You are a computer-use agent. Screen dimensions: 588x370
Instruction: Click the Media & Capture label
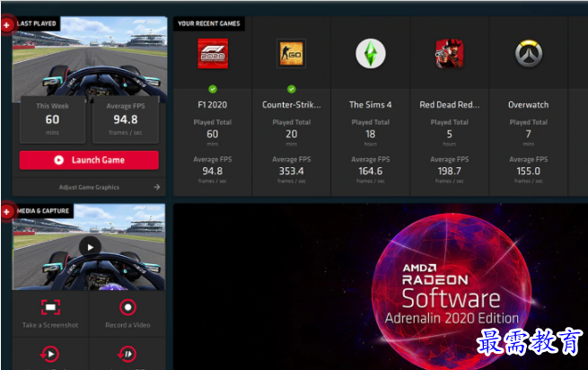[x=43, y=211]
